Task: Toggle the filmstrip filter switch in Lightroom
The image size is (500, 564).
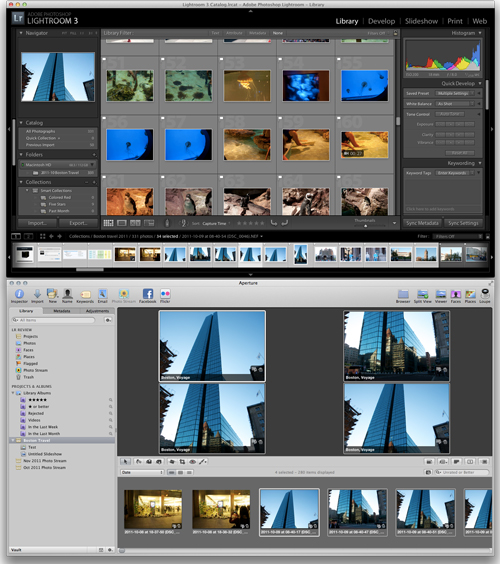Action: point(488,236)
